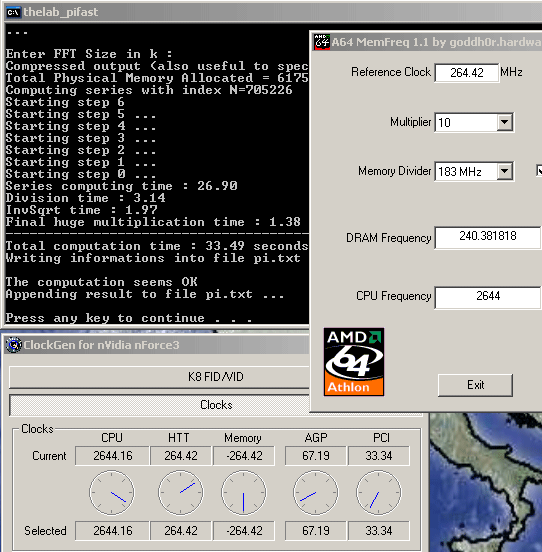The width and height of the screenshot is (542, 552).
Task: Click the Selected Memory value -264.42
Action: tap(244, 531)
